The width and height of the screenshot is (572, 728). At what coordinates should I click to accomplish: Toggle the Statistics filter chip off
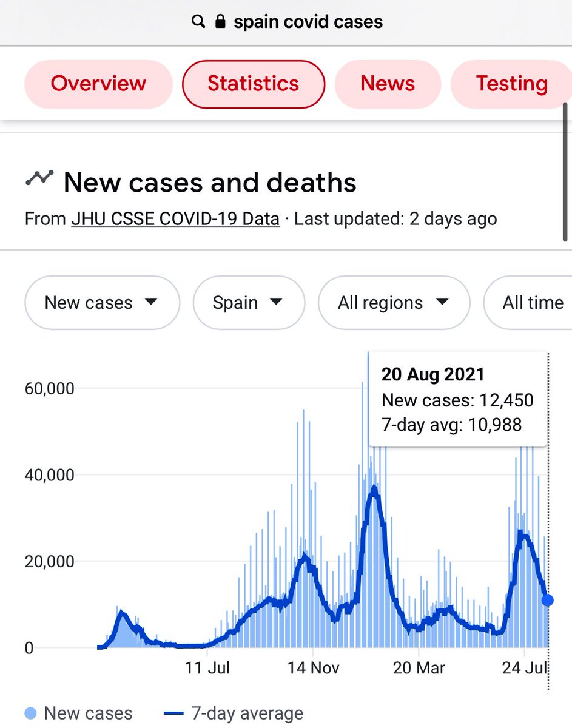(253, 84)
